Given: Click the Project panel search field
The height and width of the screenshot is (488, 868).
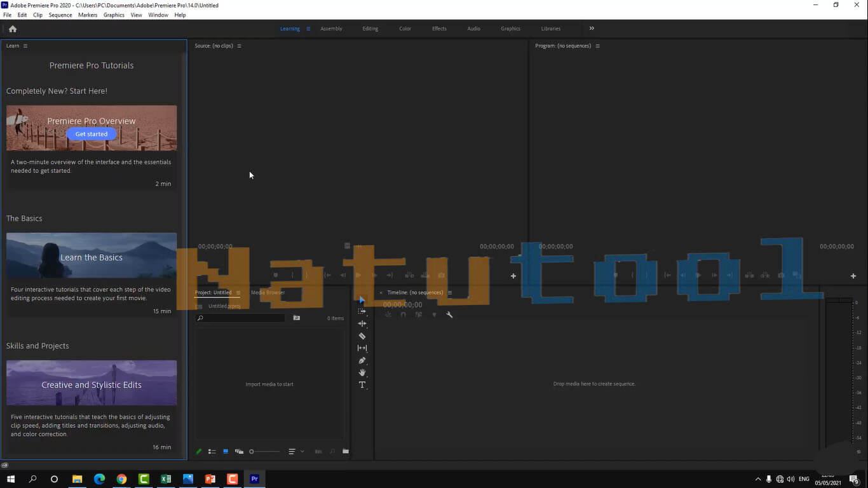Looking at the screenshot, I should [x=240, y=318].
